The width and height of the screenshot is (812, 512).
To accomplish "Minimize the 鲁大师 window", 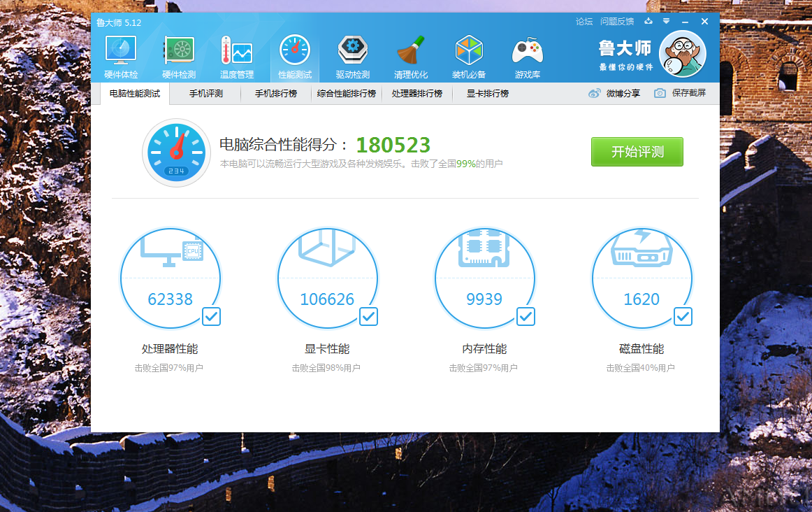I will [x=685, y=22].
